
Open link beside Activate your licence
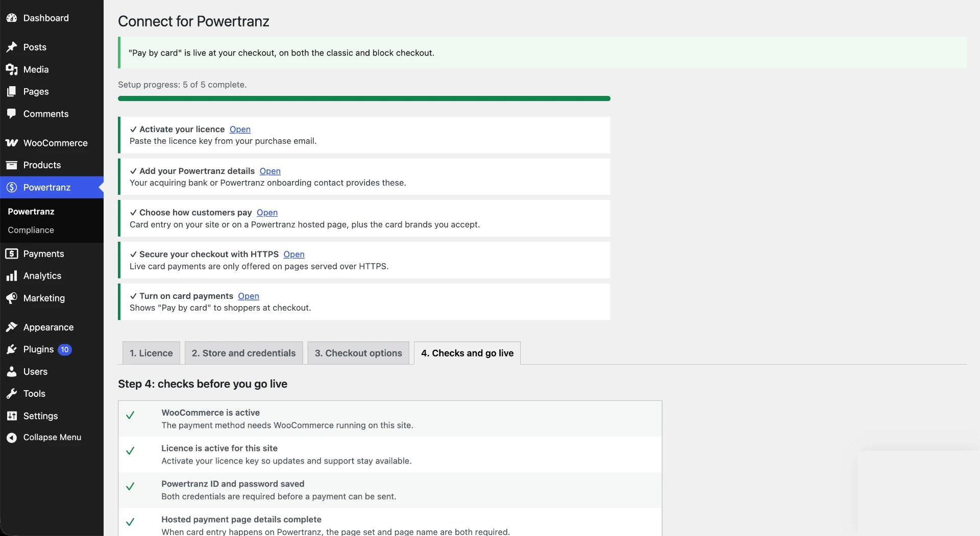[x=240, y=129]
